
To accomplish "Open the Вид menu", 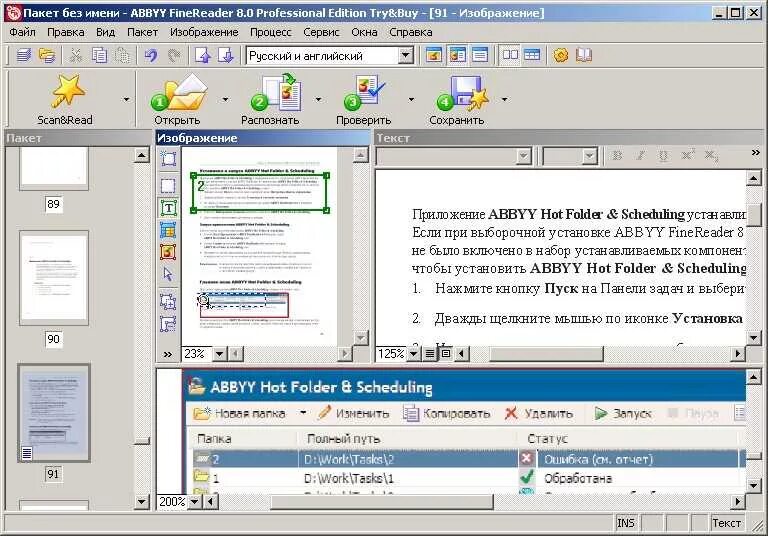I will [105, 32].
